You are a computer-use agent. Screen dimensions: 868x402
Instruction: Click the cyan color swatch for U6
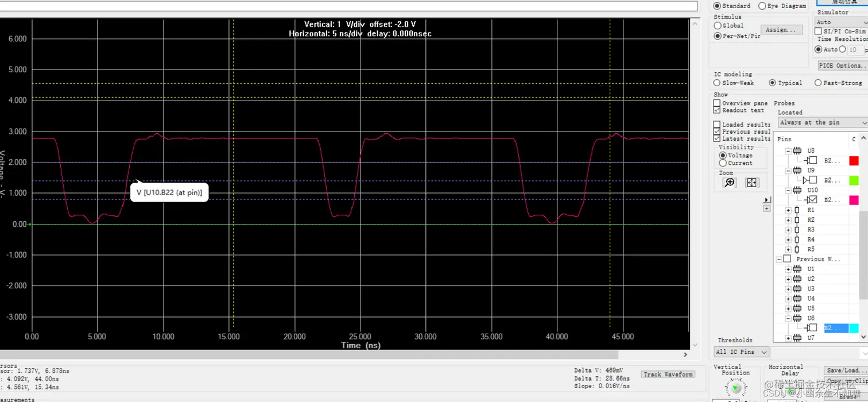coord(854,328)
